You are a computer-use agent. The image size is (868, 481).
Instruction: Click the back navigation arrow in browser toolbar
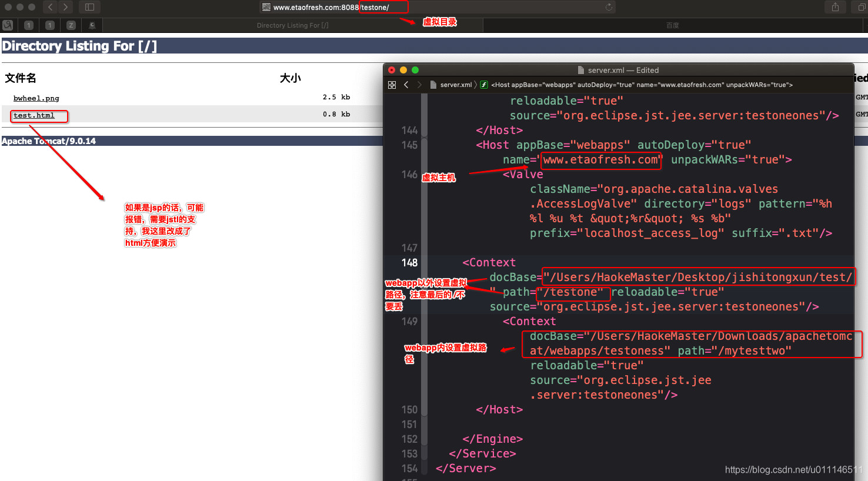[51, 7]
